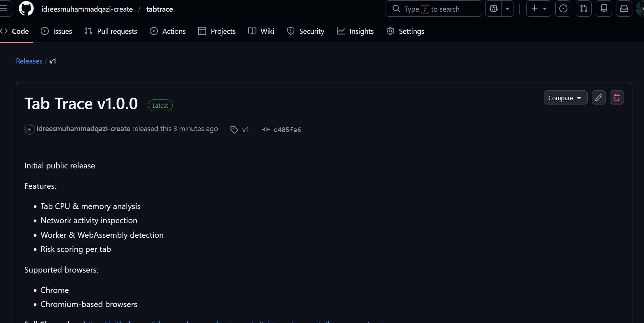The image size is (644, 323).
Task: Open commit c405fa6 link
Action: tap(287, 130)
